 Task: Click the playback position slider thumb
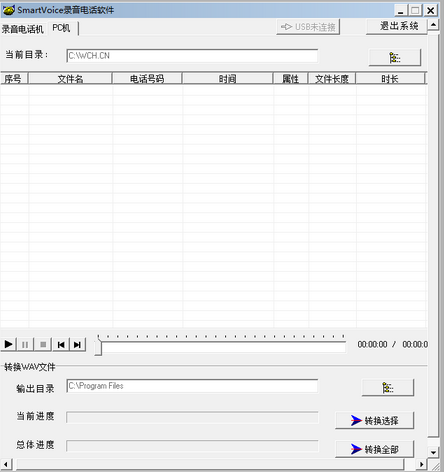[98, 347]
